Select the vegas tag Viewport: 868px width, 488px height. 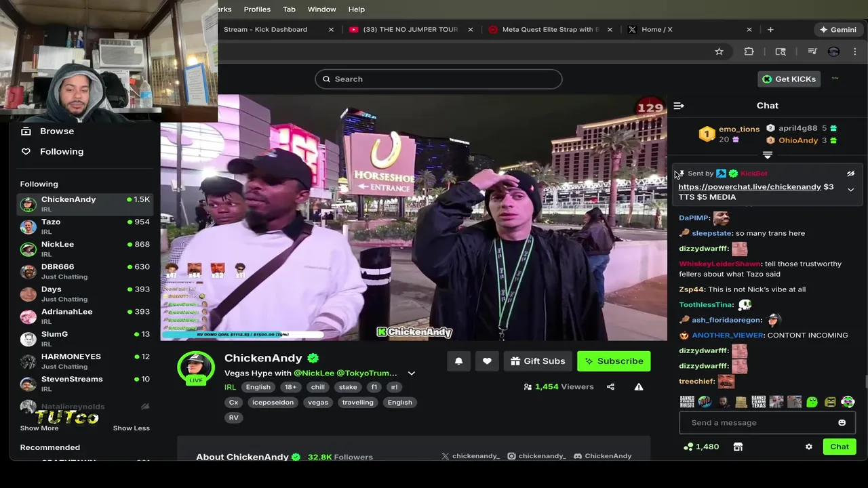317,403
